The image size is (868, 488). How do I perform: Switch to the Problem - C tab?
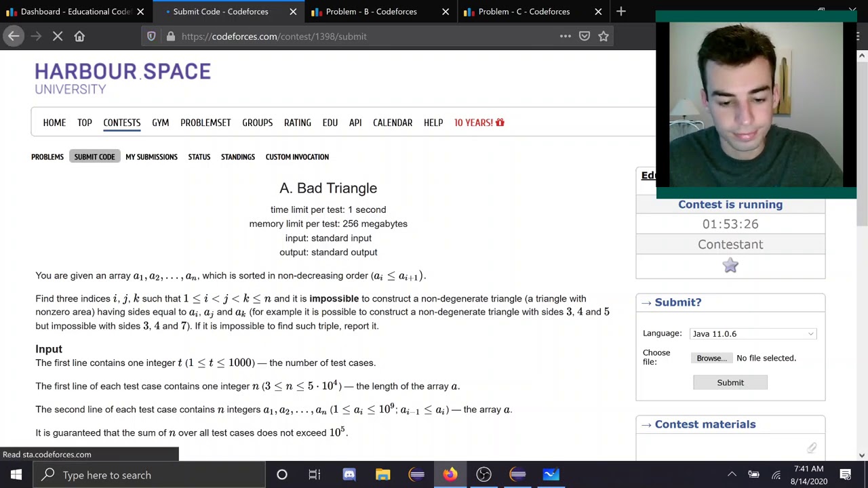[x=532, y=12]
